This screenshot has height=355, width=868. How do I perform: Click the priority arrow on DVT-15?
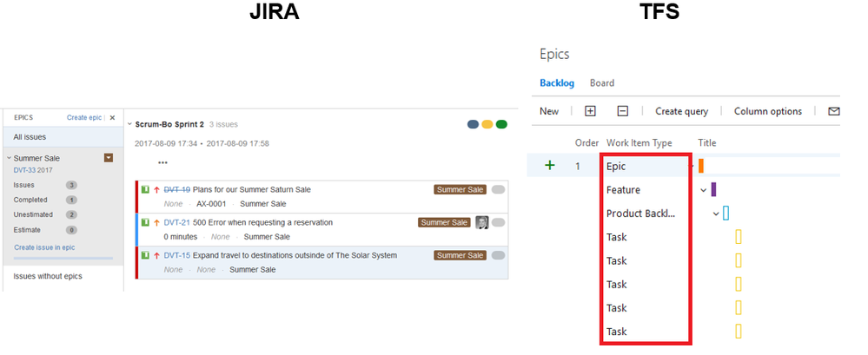coord(156,255)
